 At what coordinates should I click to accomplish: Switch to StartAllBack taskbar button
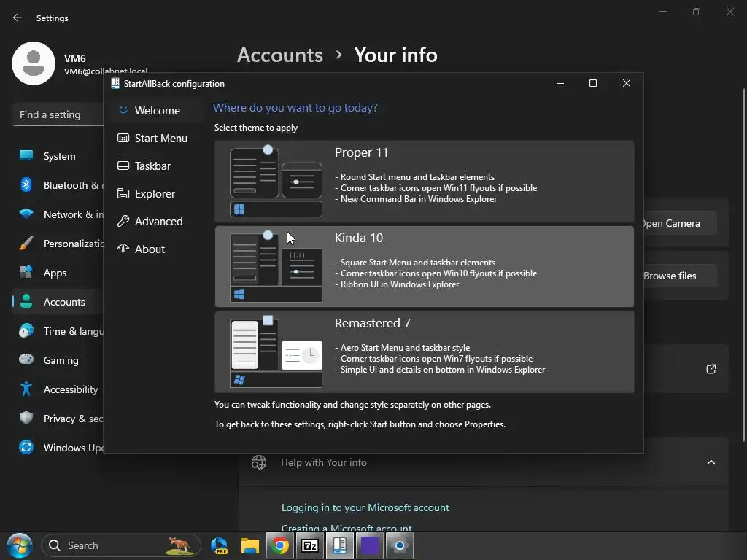(340, 545)
